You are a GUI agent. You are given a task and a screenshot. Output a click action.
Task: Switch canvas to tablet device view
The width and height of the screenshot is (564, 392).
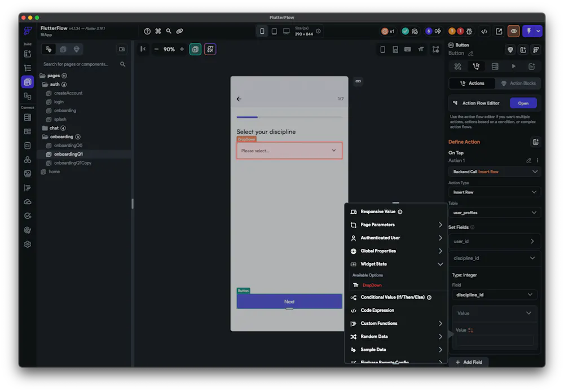[274, 31]
